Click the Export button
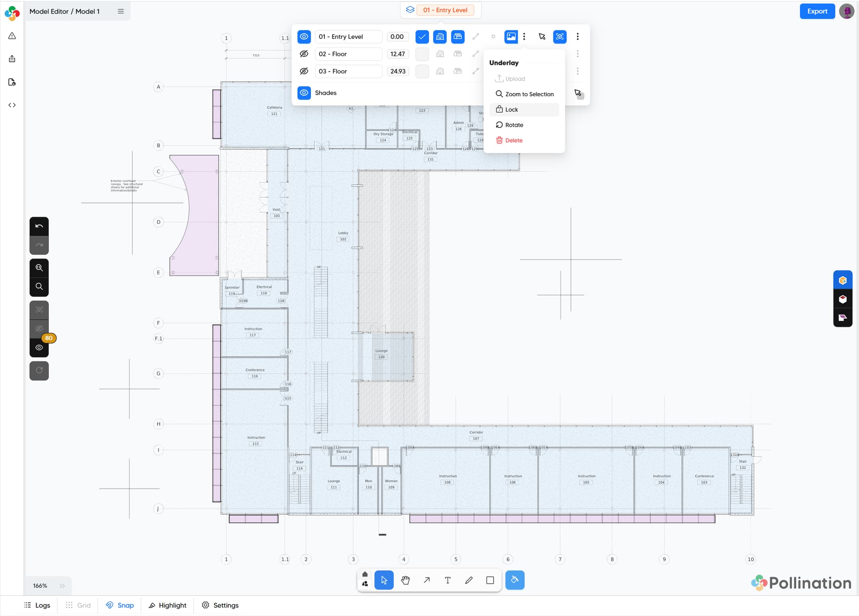Screen dimensions: 859x616 click(x=817, y=11)
